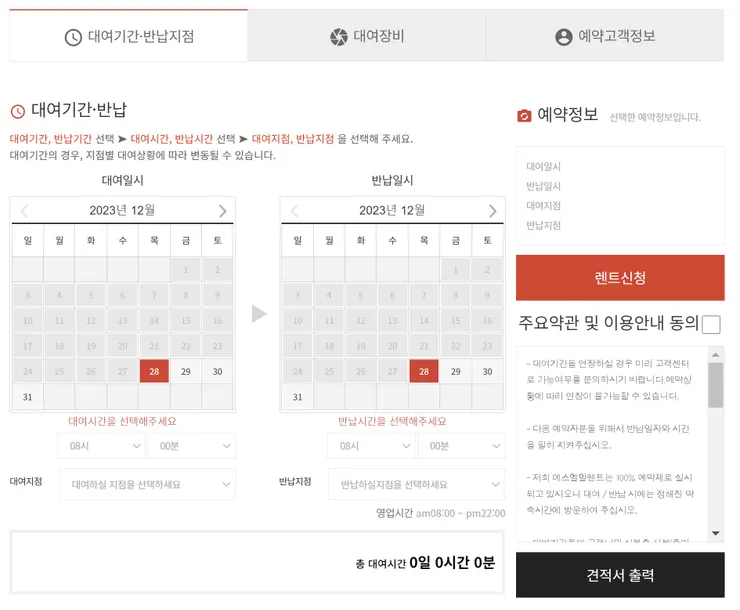Go to next month in 대여일시 calendar
Screen dimensions: 740x610
pos(222,211)
